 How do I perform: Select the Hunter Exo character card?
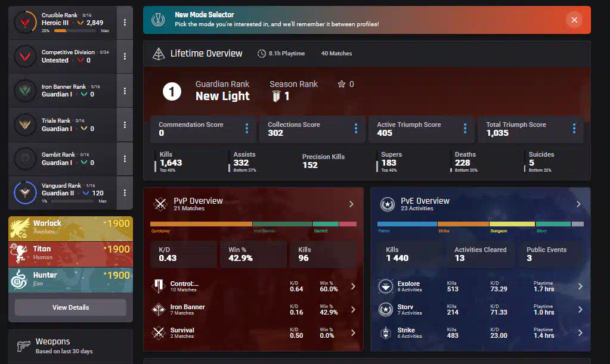[70, 279]
